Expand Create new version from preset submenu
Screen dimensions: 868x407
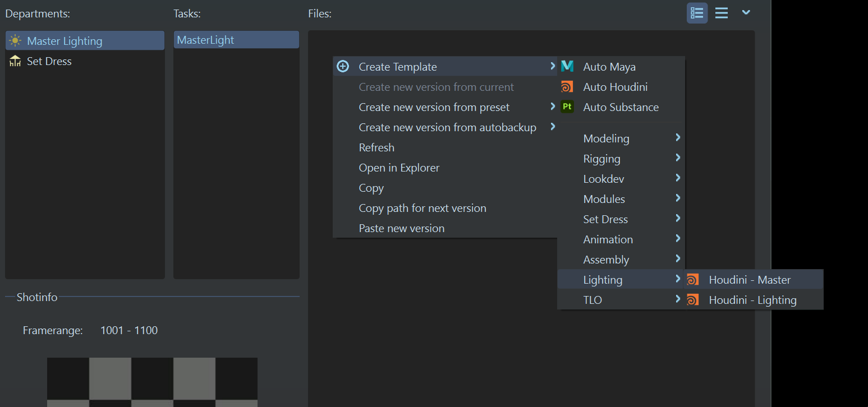point(434,107)
